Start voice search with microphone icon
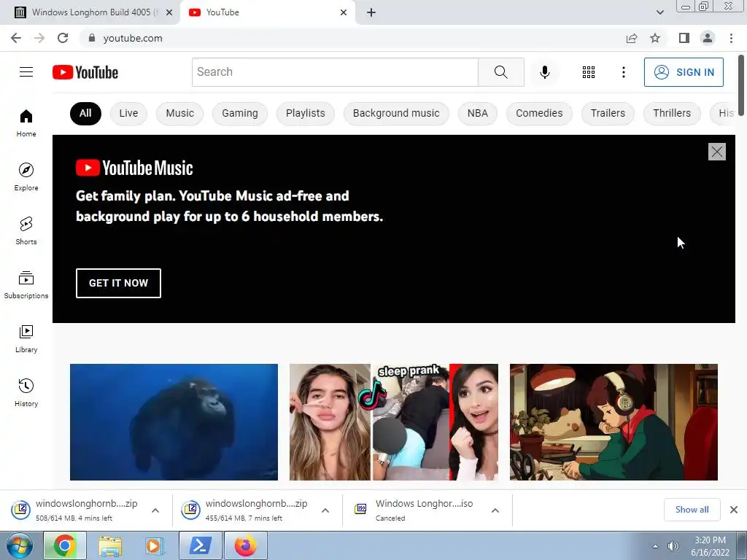The image size is (747, 560). pyautogui.click(x=545, y=72)
